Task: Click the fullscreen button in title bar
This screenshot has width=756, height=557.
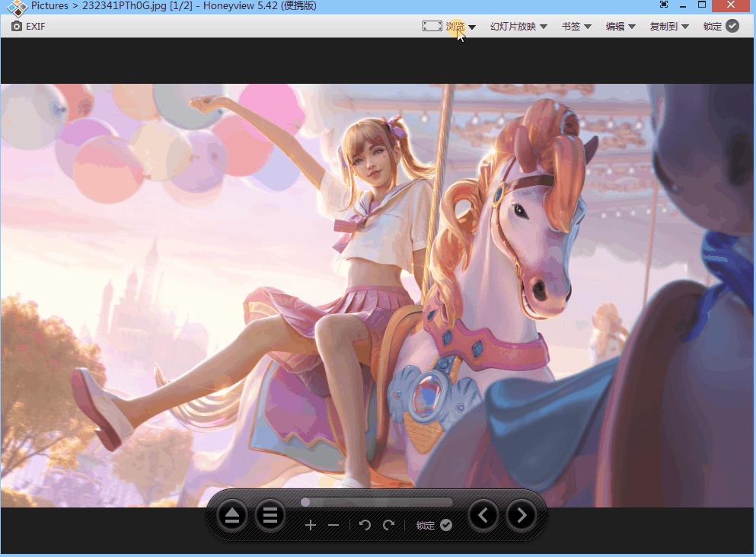Action: tap(664, 5)
